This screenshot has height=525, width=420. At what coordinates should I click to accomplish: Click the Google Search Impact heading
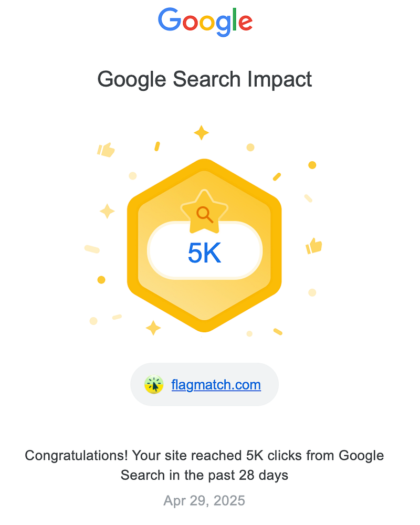coord(204,80)
